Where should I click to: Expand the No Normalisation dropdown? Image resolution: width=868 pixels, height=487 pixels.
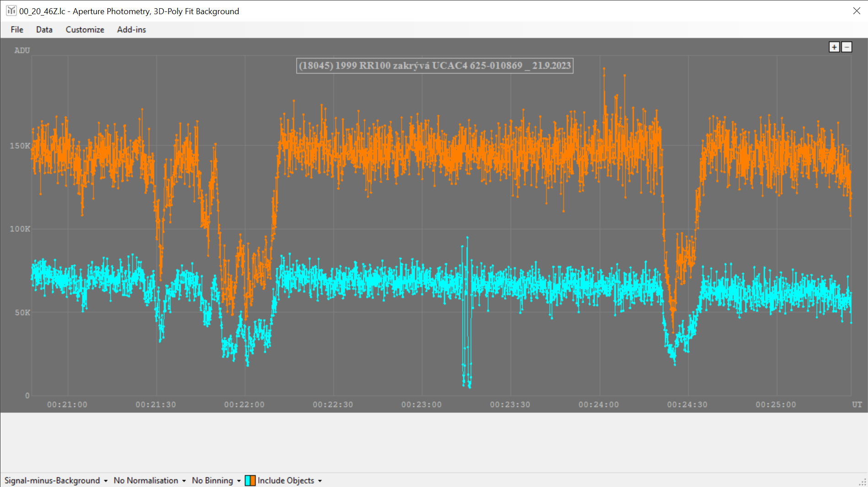point(150,481)
